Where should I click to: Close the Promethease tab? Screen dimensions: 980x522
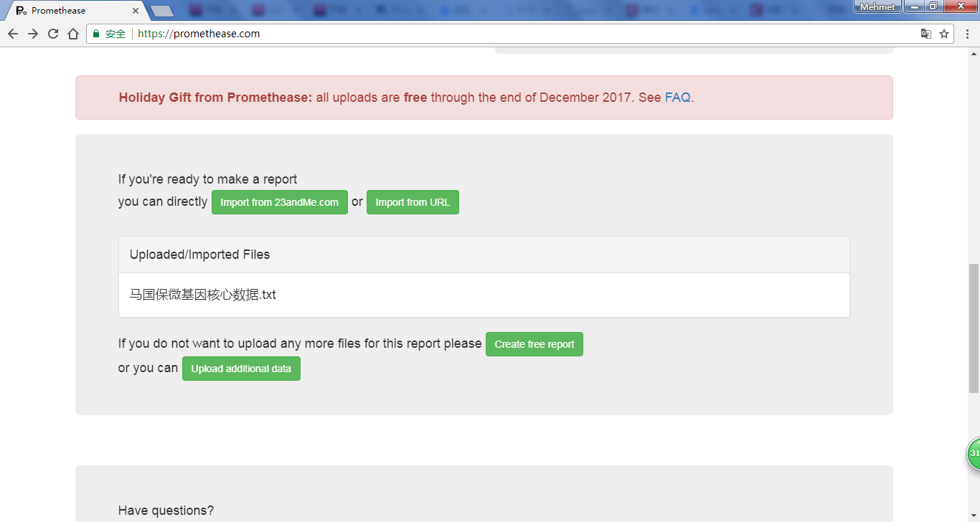point(136,11)
